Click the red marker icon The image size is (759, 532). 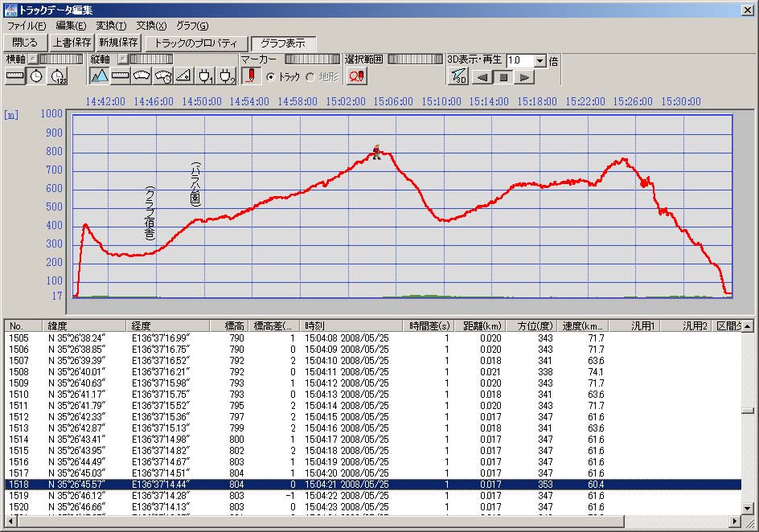point(251,76)
